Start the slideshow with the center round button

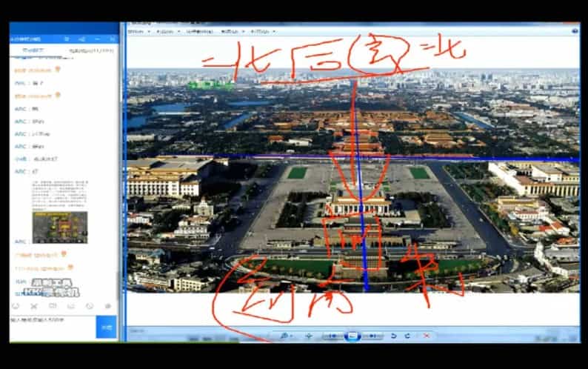point(353,336)
